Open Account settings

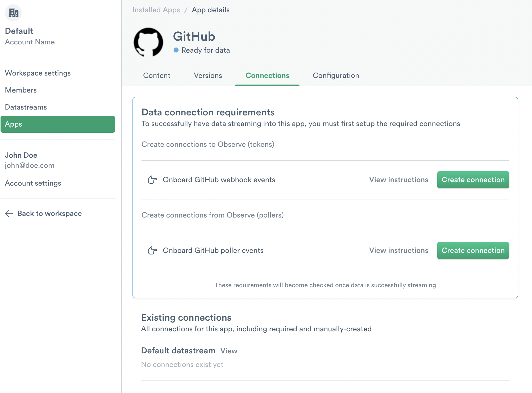tap(33, 183)
